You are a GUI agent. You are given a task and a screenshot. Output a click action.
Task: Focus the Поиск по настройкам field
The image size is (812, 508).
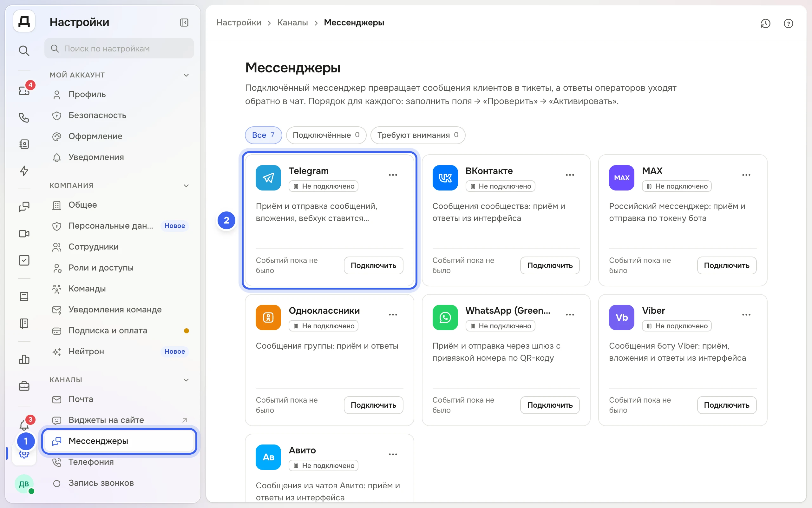click(119, 48)
